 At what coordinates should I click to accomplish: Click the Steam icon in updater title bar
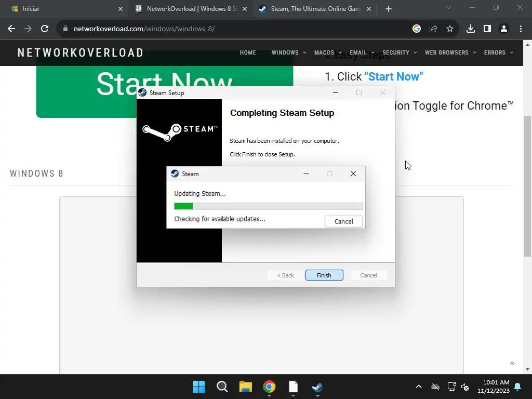[x=175, y=174]
